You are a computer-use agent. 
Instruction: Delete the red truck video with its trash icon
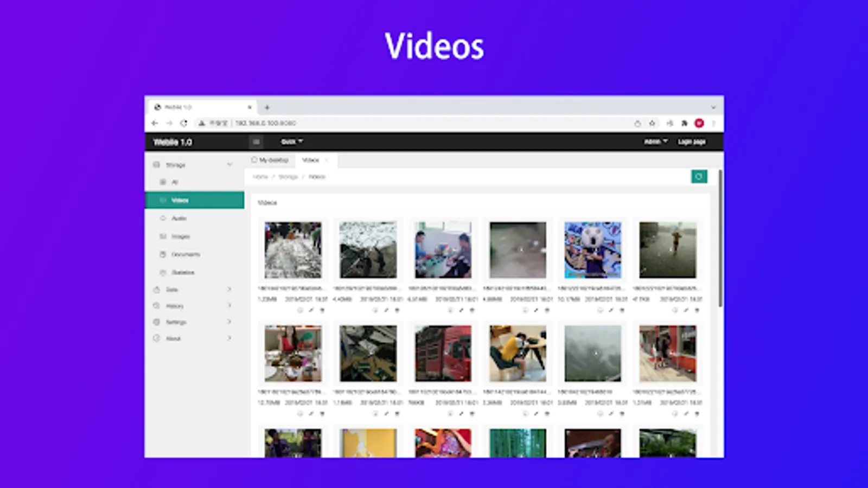click(x=472, y=414)
